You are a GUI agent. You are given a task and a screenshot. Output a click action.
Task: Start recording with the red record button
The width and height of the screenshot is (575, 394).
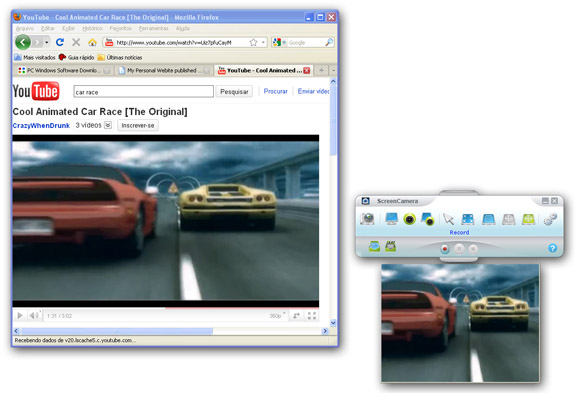click(445, 249)
